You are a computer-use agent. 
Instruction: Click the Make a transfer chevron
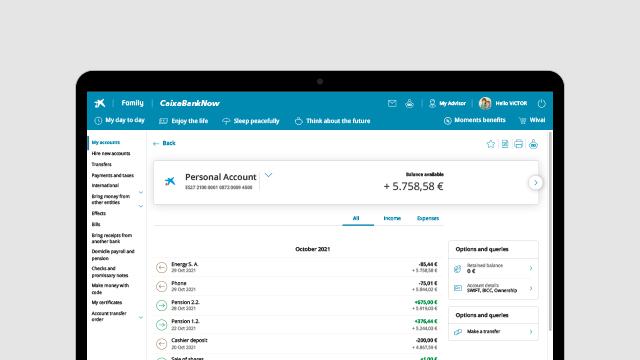click(531, 332)
